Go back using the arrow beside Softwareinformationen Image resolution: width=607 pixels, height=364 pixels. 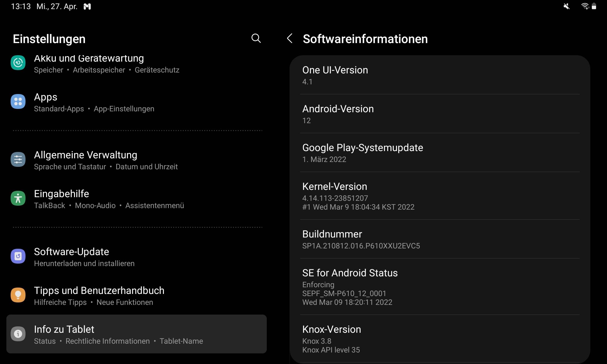pos(290,39)
